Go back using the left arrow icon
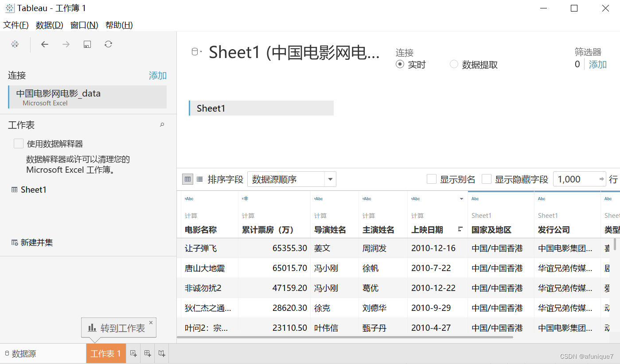Image resolution: width=620 pixels, height=364 pixels. 45,44
